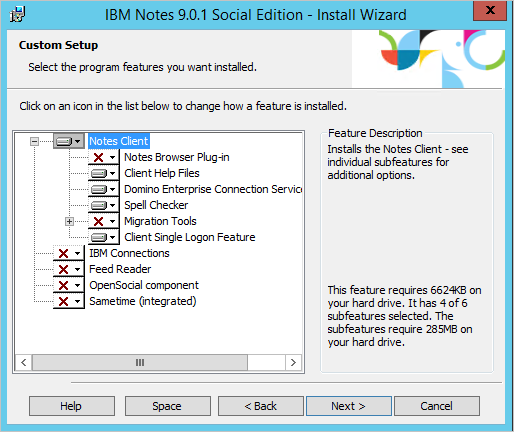The height and width of the screenshot is (432, 514).
Task: Open the Feed Reader feature icon dropdown
Action: tap(69, 269)
